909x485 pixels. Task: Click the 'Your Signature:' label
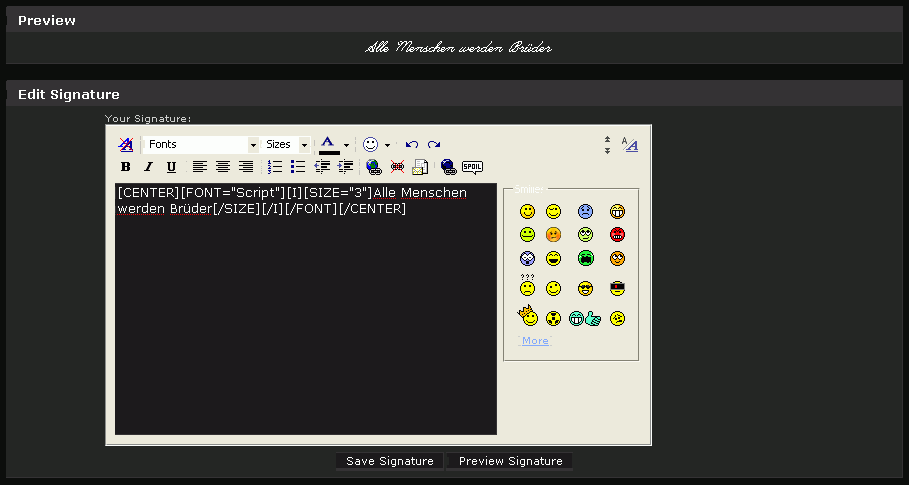point(148,119)
